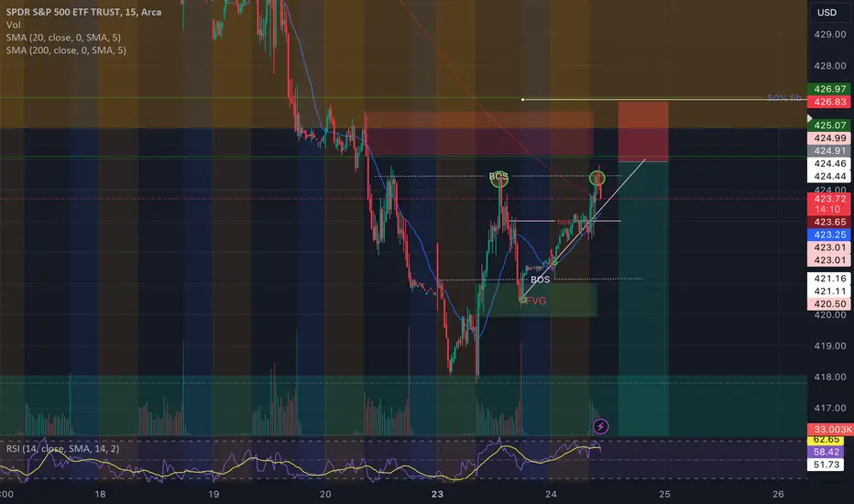854x504 pixels.
Task: Click the purple 58.42 RSI value label
Action: (826, 452)
